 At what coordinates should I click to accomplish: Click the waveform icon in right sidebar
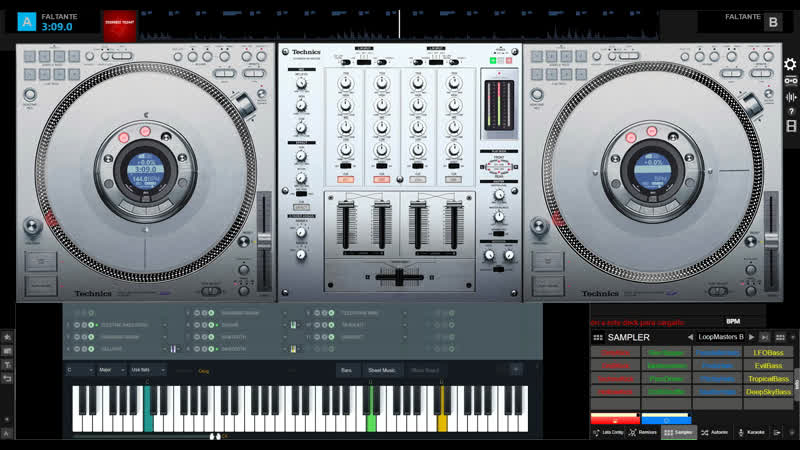click(791, 97)
